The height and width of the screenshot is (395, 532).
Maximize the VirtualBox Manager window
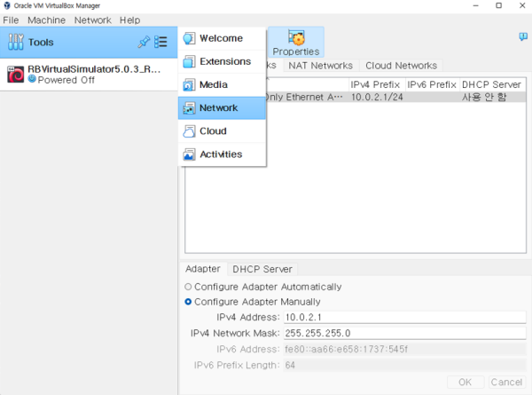pos(498,5)
